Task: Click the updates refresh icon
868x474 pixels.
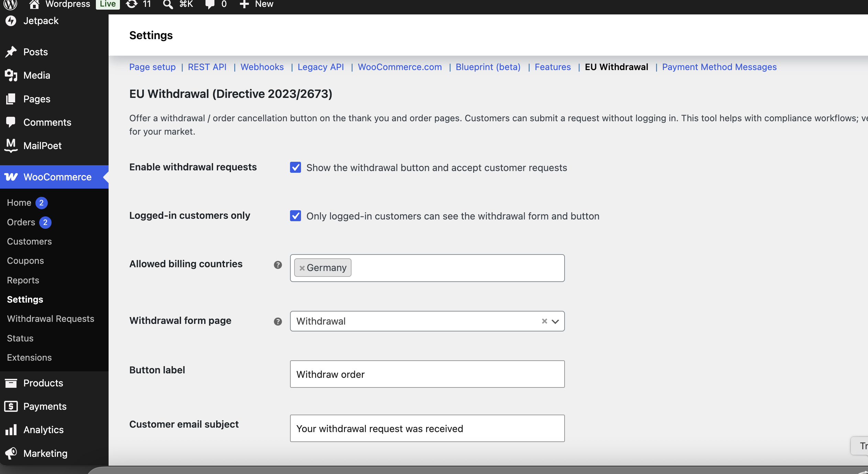Action: [132, 4]
